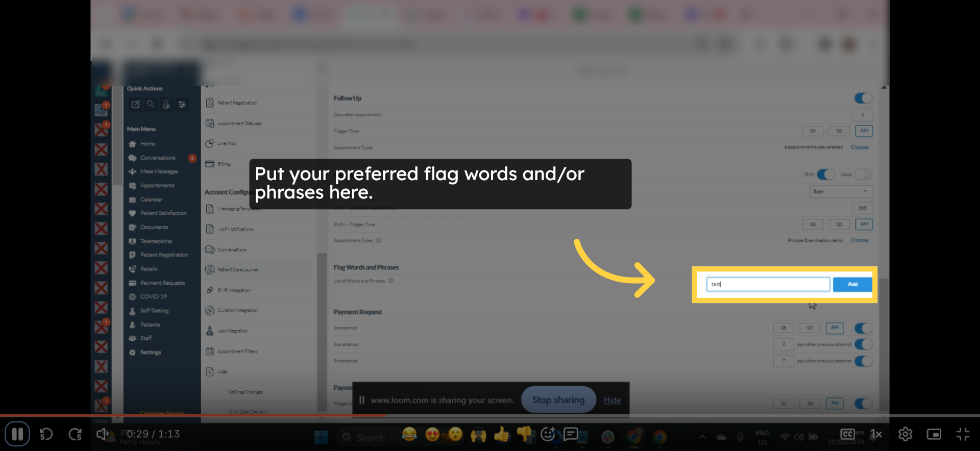The image size is (980, 451).
Task: React with the raised hands emoji
Action: click(x=478, y=434)
